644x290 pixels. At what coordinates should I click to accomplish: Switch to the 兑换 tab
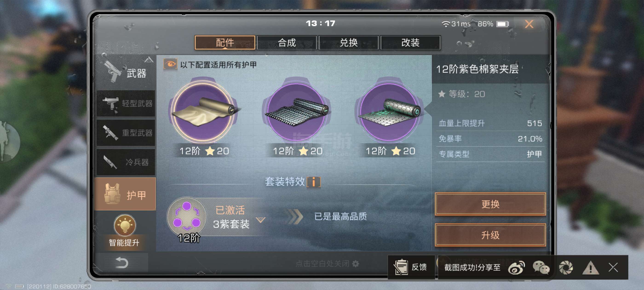tap(348, 43)
